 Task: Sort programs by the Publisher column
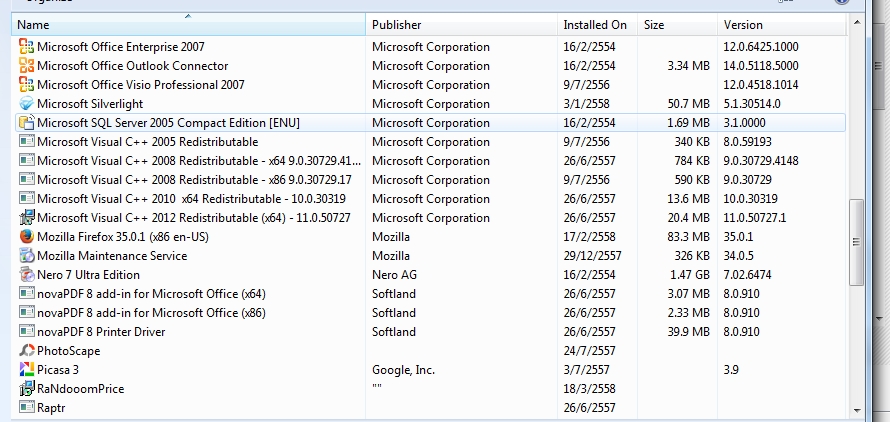pyautogui.click(x=461, y=24)
